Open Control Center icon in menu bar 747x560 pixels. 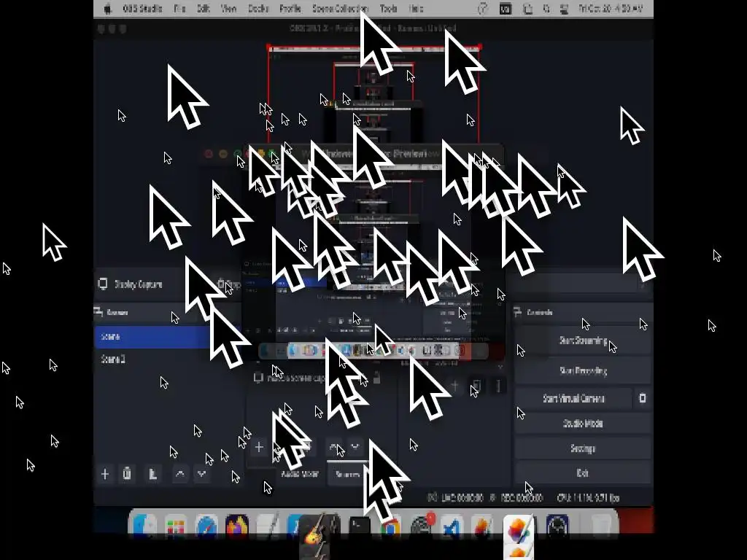(x=564, y=9)
